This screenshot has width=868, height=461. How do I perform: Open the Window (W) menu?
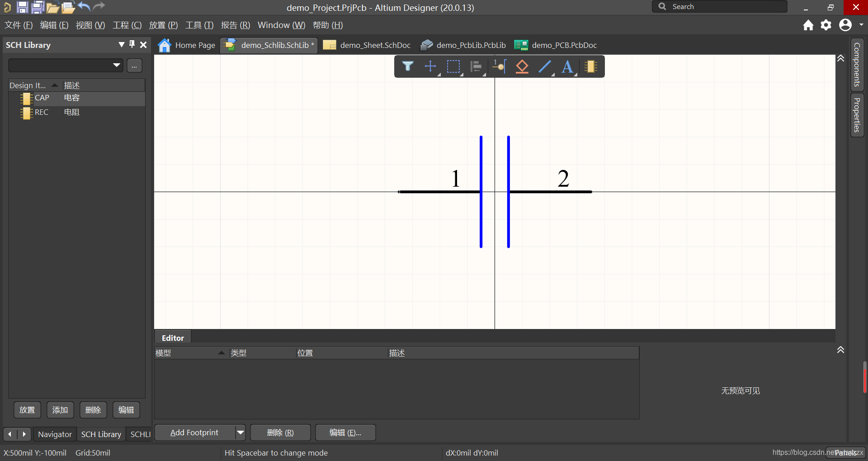pos(281,25)
